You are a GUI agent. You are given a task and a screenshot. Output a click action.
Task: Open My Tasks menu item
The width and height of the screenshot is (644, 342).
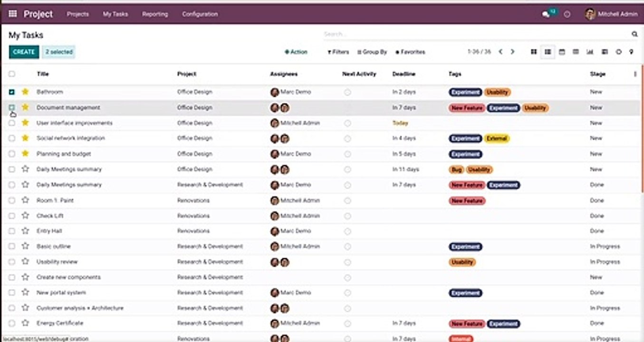click(115, 14)
